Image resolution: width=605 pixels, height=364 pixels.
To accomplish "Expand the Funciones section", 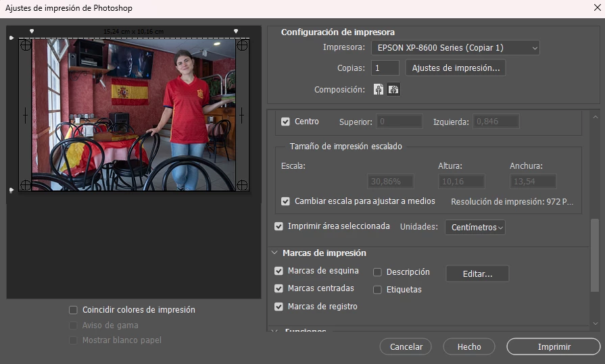I will (274, 330).
